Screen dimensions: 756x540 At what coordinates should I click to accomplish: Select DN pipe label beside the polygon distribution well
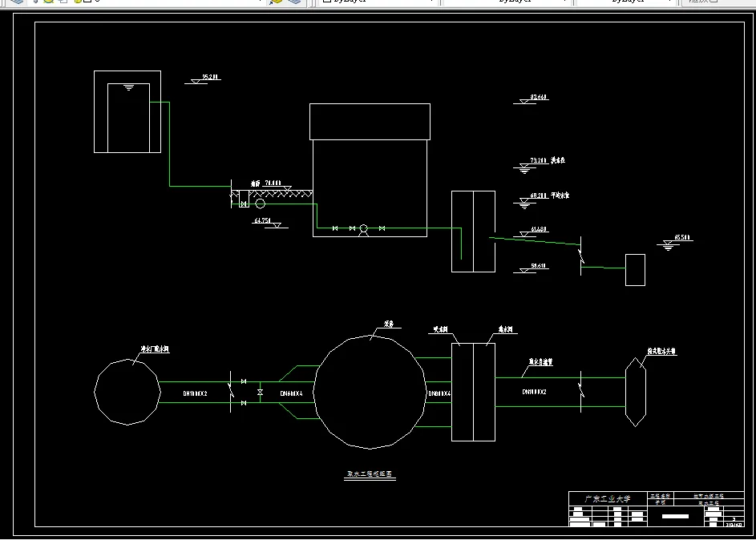[x=196, y=393]
